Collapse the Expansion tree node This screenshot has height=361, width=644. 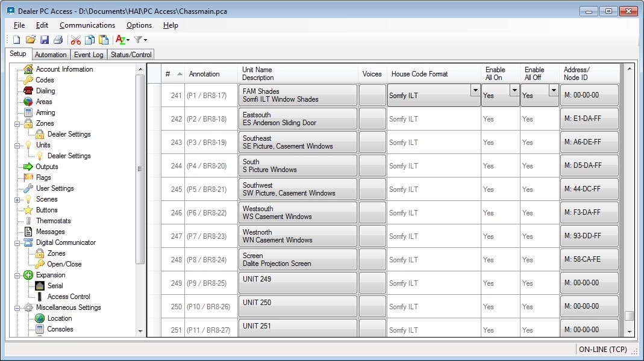(x=17, y=276)
